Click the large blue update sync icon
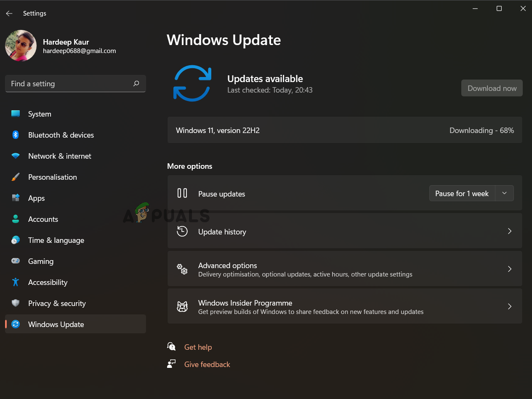The image size is (532, 399). [x=192, y=83]
